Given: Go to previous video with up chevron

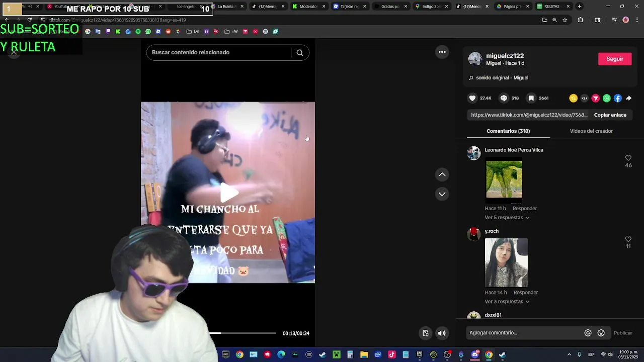Looking at the screenshot, I should [x=442, y=174].
